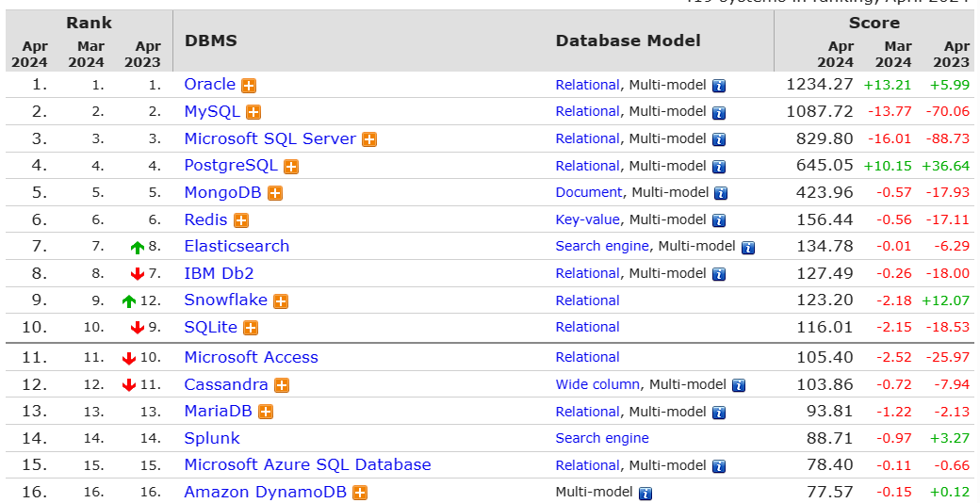
Task: Select Oracle's score value 1234.27
Action: 820,85
